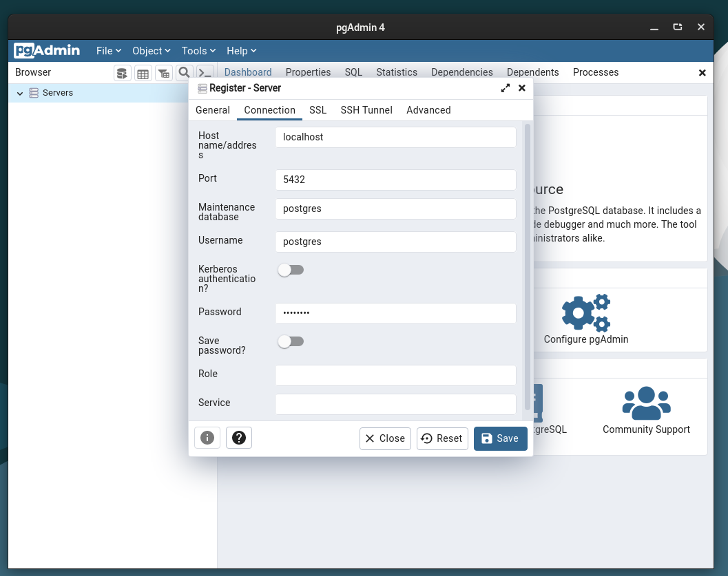Image resolution: width=728 pixels, height=576 pixels.
Task: Enable the Save password switch
Action: (291, 342)
